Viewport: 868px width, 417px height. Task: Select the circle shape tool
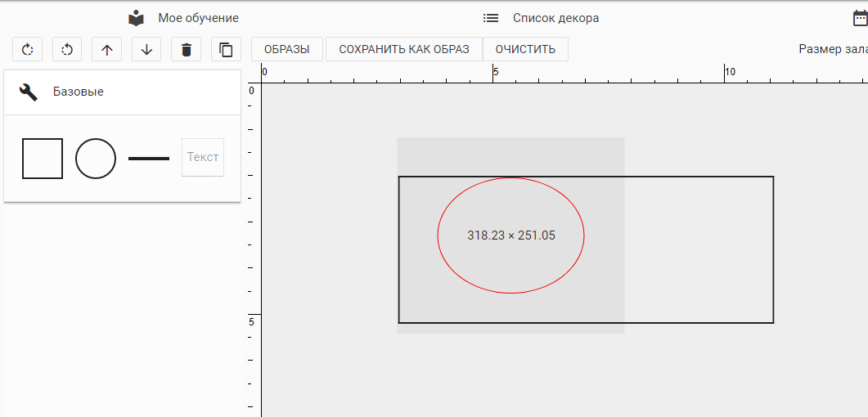(x=96, y=158)
